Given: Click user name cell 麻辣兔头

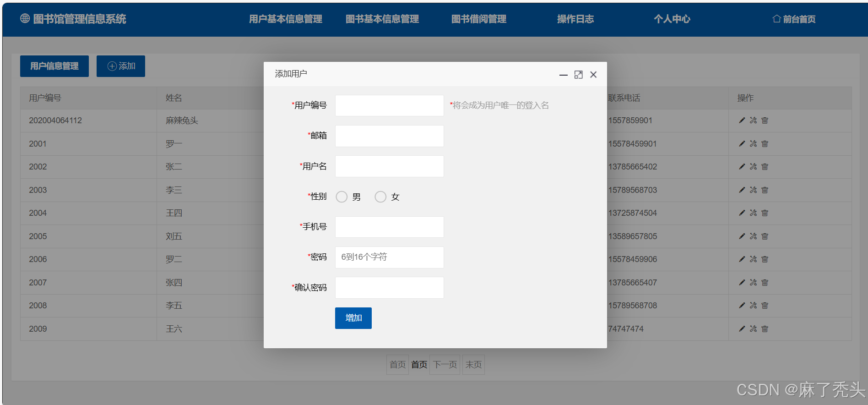Looking at the screenshot, I should coord(182,120).
